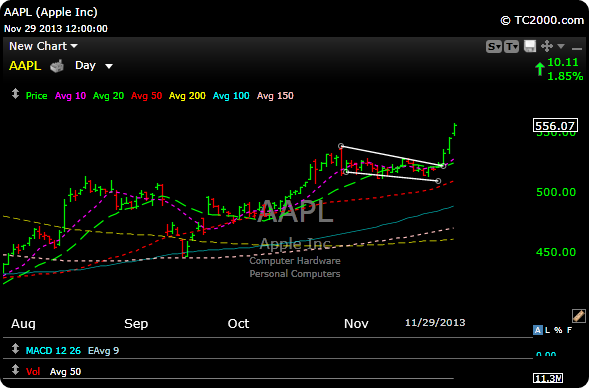This screenshot has width=589, height=388.
Task: Click the Vol pane resize arrows icon
Action: pyautogui.click(x=15, y=370)
